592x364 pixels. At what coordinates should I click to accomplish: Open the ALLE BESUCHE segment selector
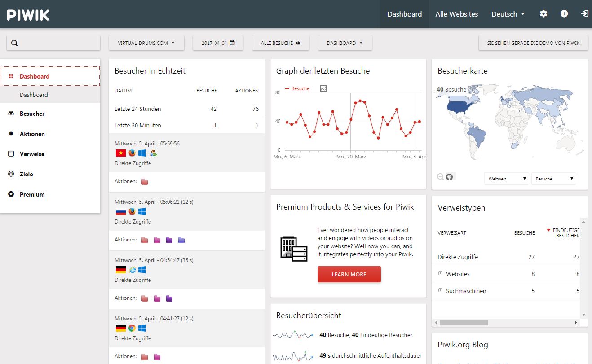[x=281, y=43]
